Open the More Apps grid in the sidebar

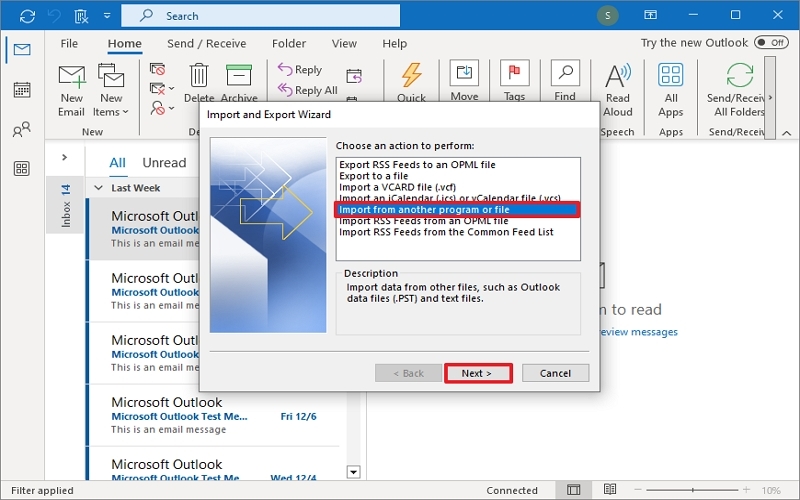click(22, 169)
